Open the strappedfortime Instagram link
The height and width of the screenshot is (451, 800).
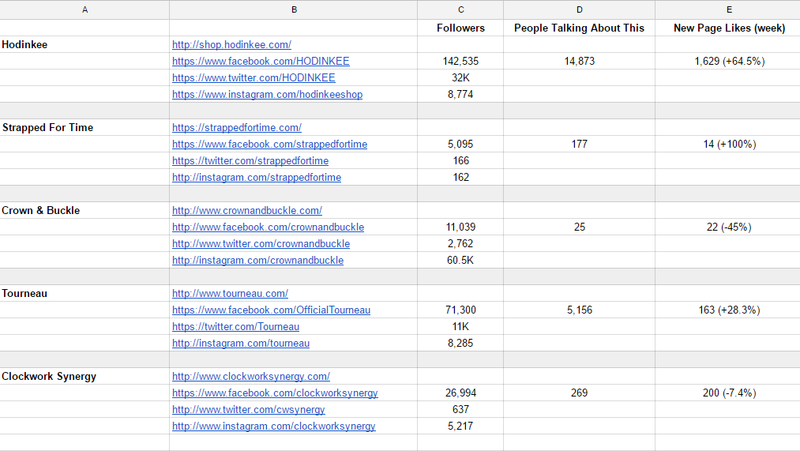(257, 178)
